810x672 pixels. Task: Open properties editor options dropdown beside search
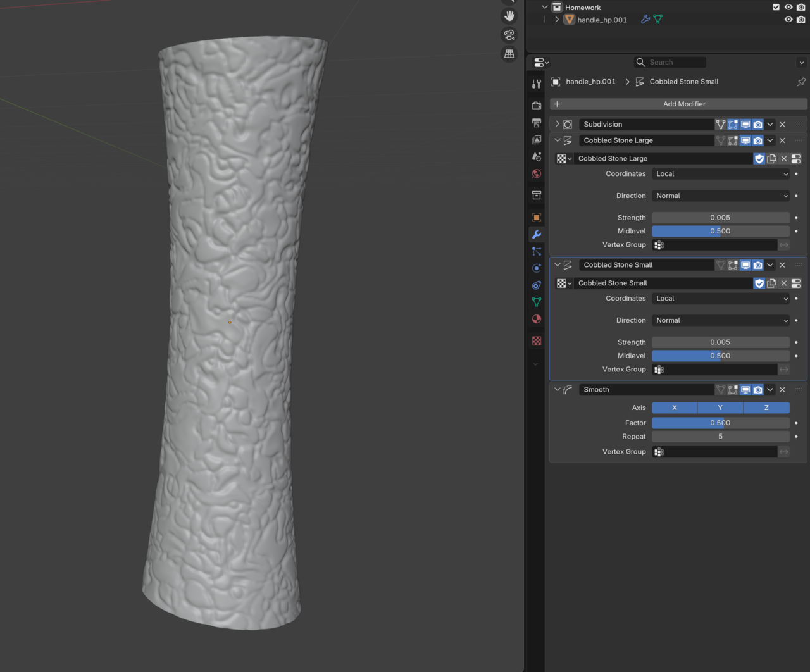coord(802,63)
